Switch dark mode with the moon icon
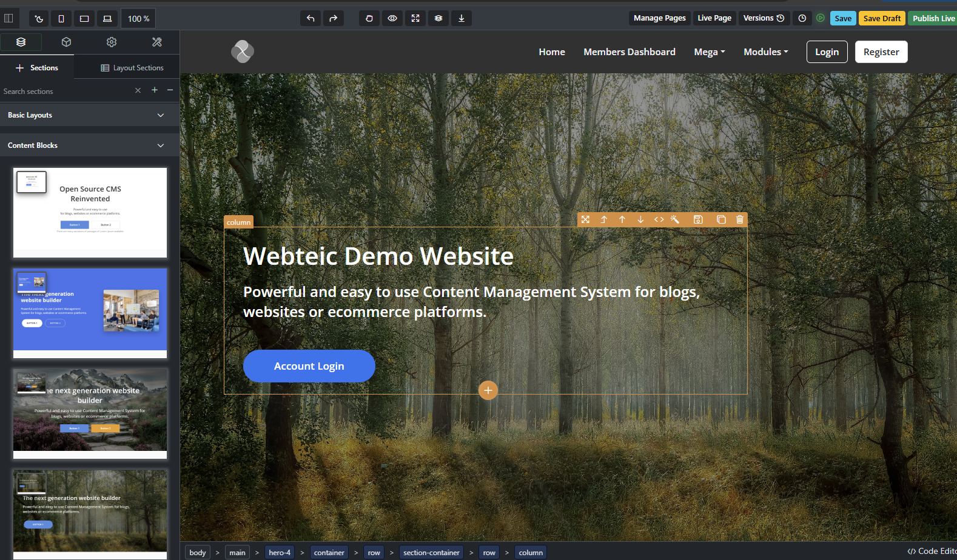 coord(39,18)
